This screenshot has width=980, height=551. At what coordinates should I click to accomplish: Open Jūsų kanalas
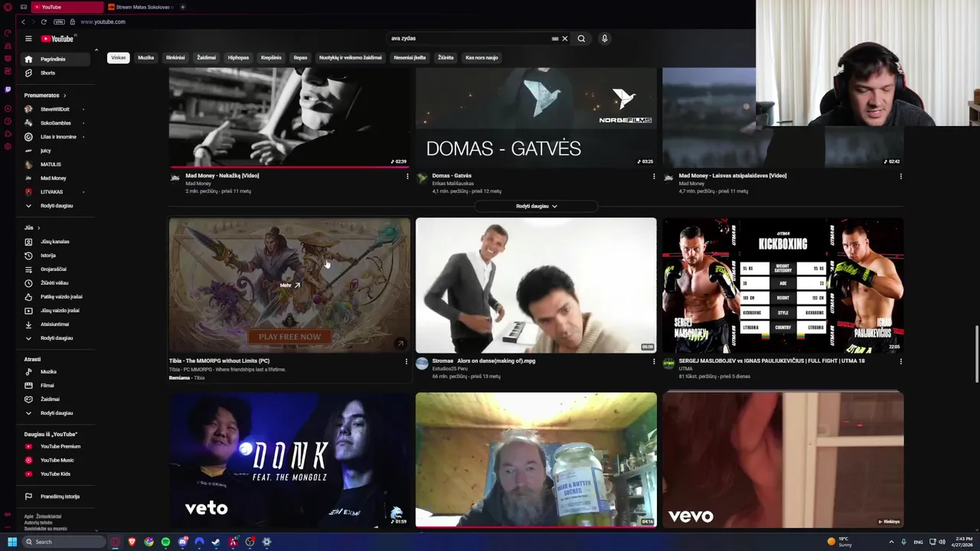(55, 241)
